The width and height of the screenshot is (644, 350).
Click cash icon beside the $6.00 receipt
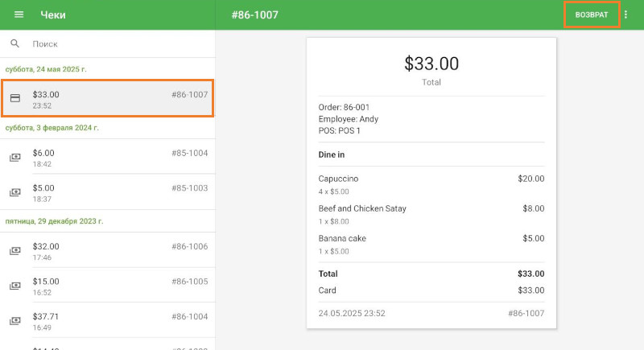[14, 158]
